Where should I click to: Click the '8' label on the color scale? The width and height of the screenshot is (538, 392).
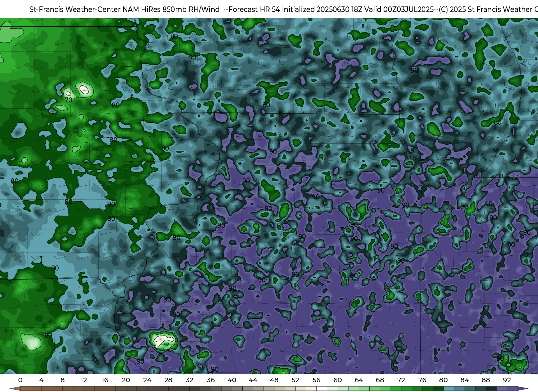coord(62,380)
